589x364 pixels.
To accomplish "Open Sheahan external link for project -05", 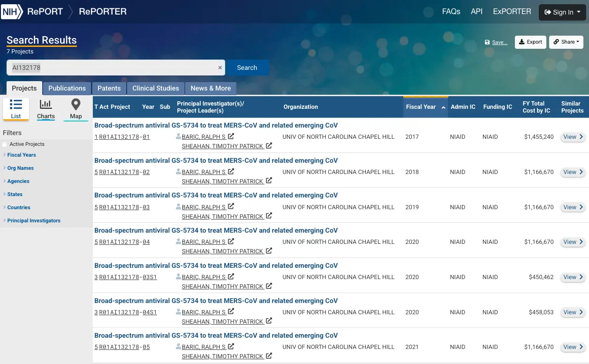I will click(269, 356).
